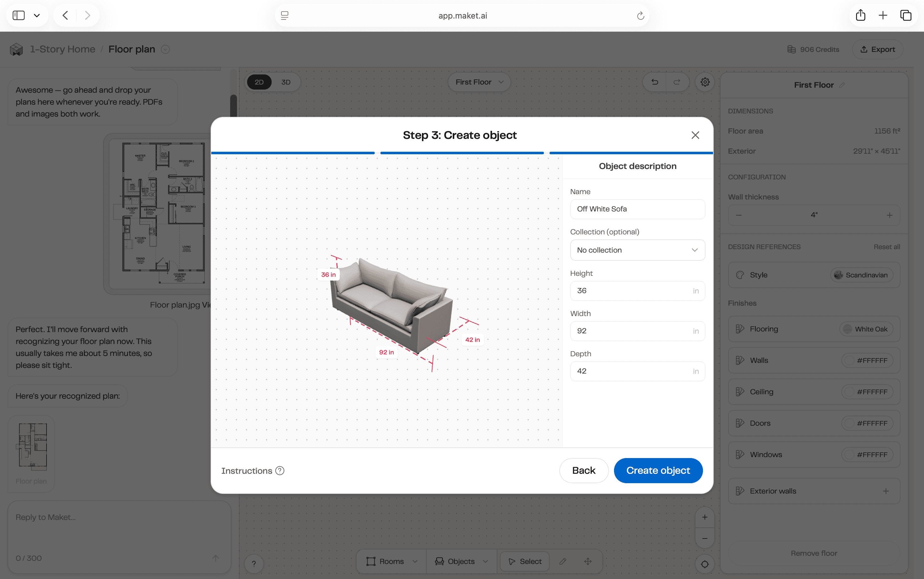Screen dimensions: 924x579
Task: Increase wall thickness with plus
Action: click(889, 215)
